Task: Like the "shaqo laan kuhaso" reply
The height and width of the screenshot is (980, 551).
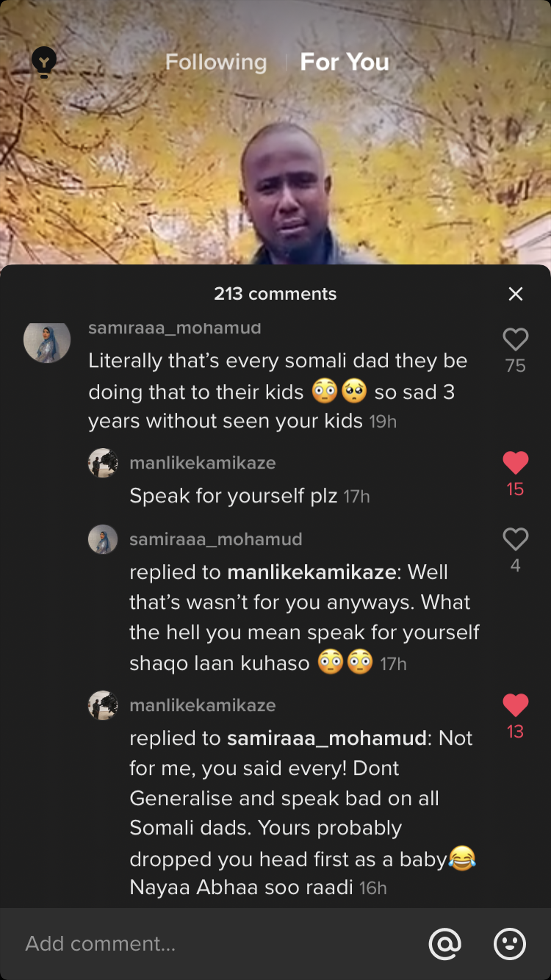Action: point(515,540)
